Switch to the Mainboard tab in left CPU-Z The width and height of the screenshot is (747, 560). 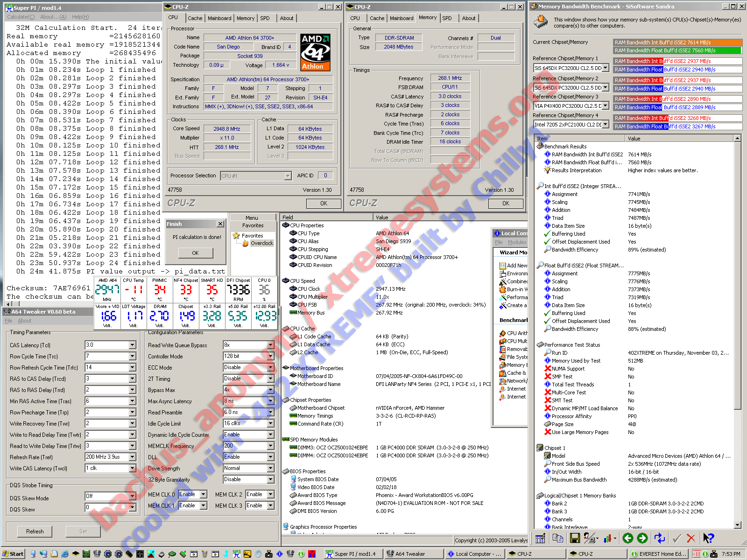click(x=219, y=18)
